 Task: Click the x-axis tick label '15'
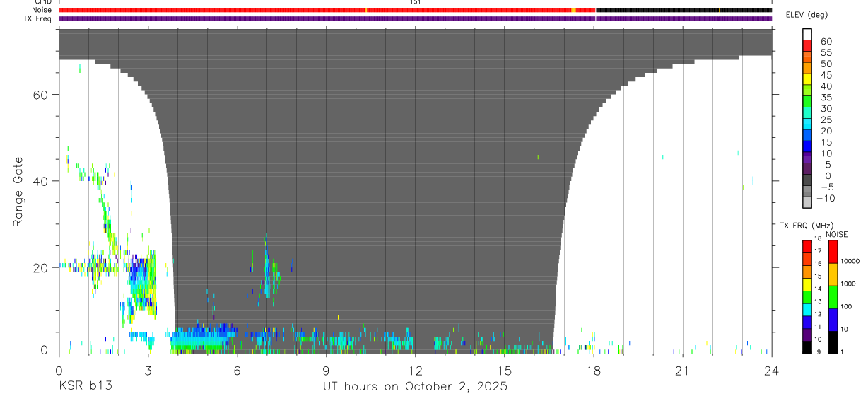point(504,371)
